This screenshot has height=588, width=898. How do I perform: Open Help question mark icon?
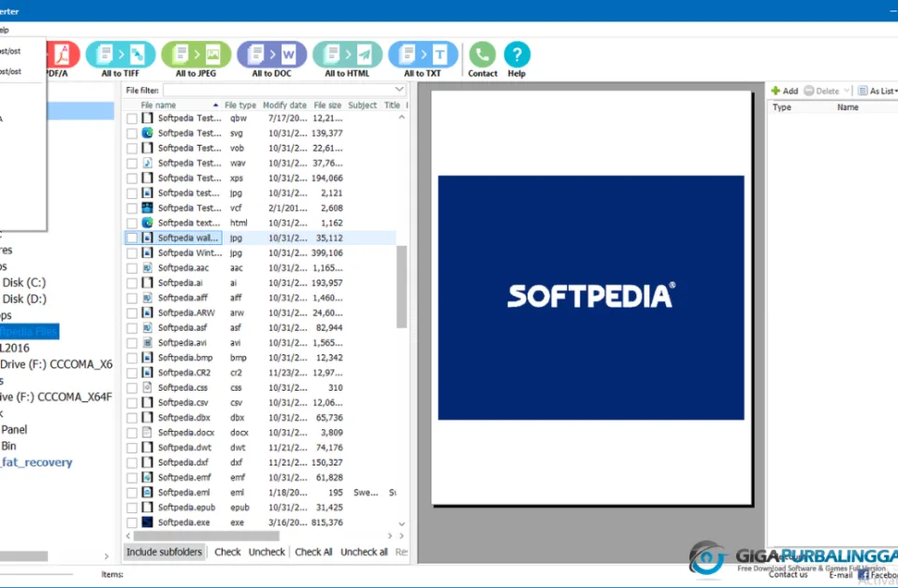[x=516, y=55]
